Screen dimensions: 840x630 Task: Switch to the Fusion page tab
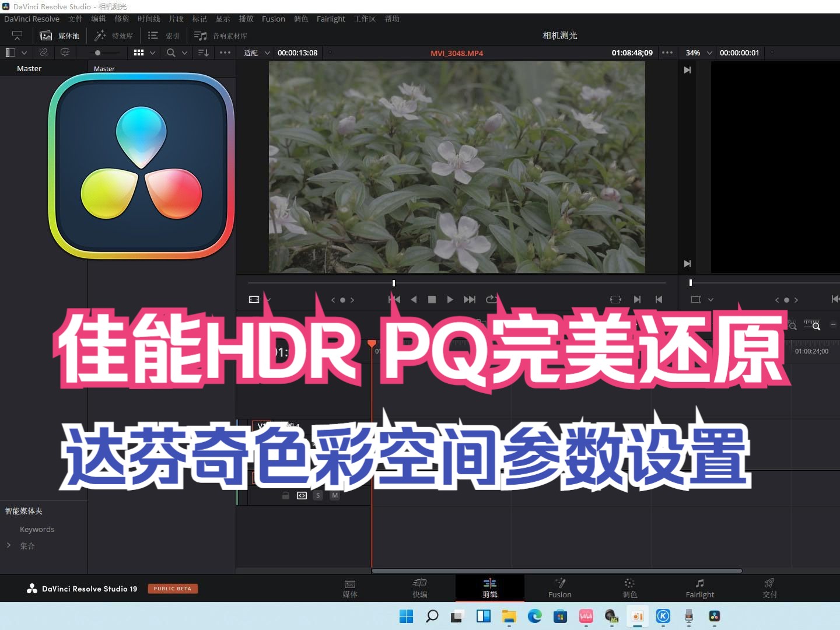(x=560, y=589)
